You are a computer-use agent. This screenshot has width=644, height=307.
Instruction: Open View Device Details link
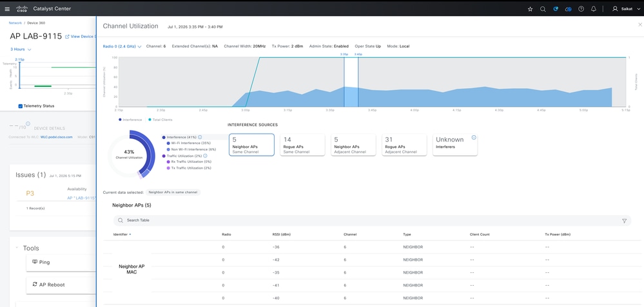(x=81, y=37)
